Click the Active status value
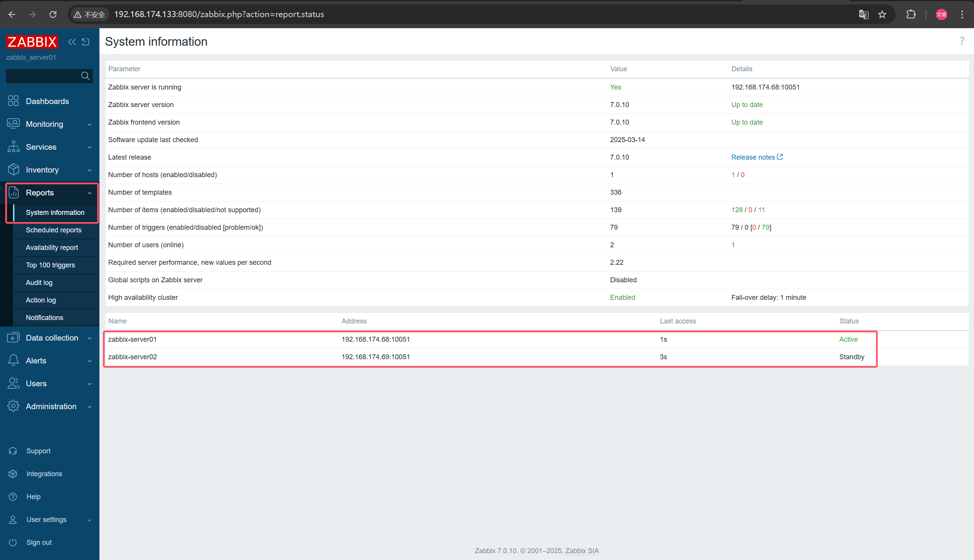 point(848,339)
